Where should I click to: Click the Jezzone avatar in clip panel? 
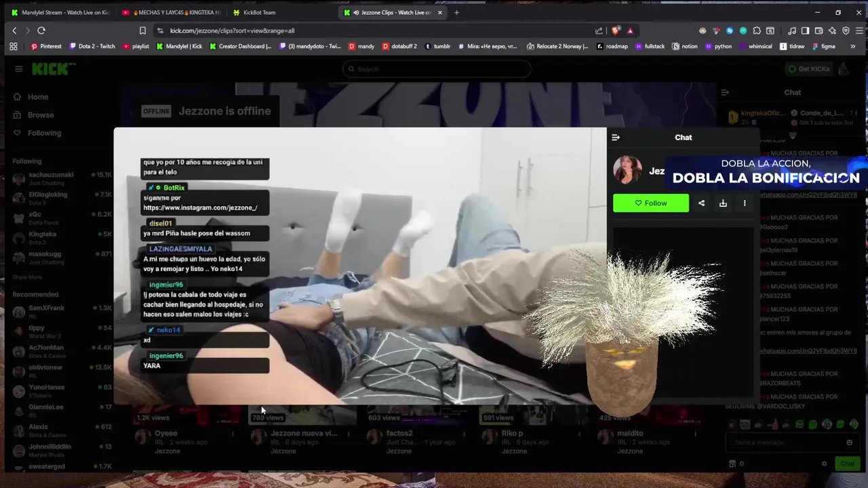[x=627, y=170]
